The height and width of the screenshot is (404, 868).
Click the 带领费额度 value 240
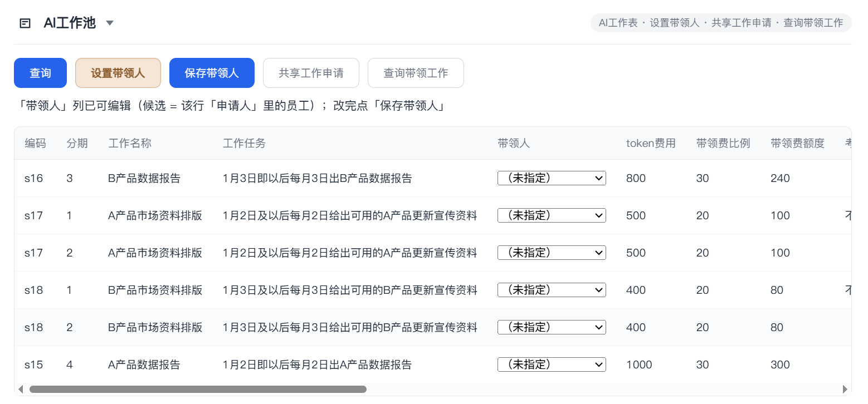pyautogui.click(x=781, y=178)
